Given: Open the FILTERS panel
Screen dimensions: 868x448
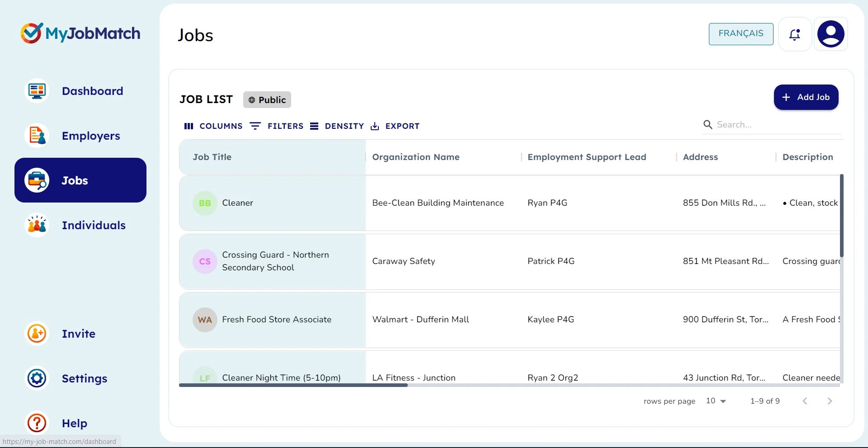Looking at the screenshot, I should click(x=277, y=126).
